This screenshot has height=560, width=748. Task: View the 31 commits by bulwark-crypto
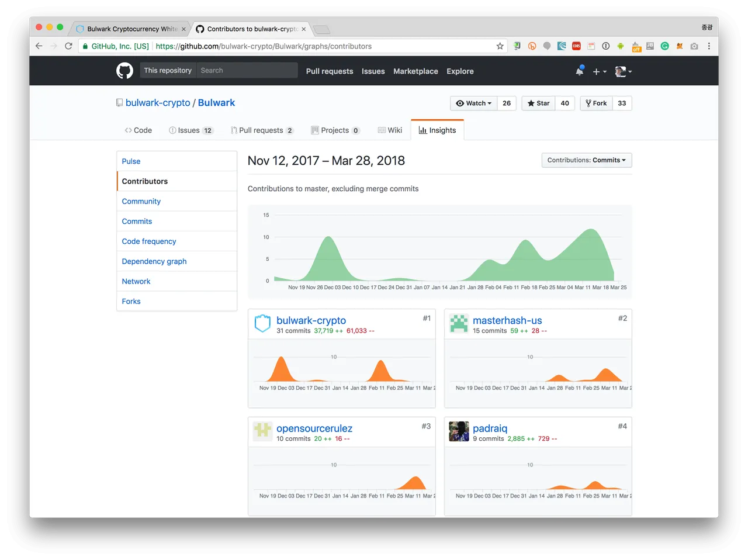(293, 331)
